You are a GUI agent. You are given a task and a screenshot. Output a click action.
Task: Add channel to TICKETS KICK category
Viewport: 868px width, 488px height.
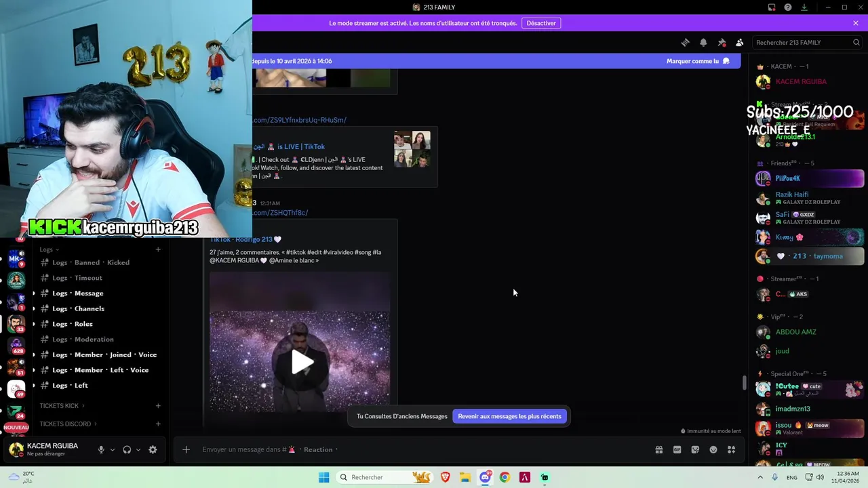pyautogui.click(x=158, y=406)
